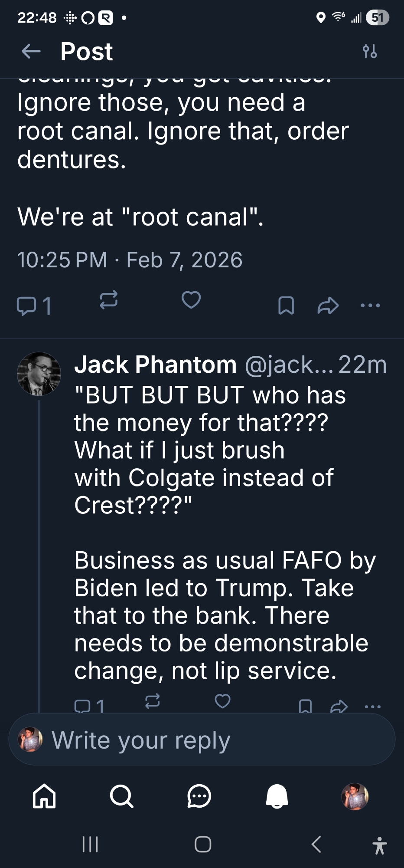Bookmark the main post
This screenshot has width=404, height=868.
[286, 306]
